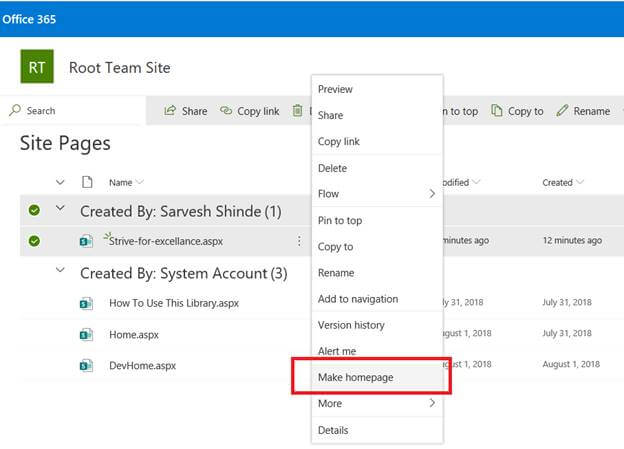
Task: Open the Modified column dropdown
Action: 476,182
